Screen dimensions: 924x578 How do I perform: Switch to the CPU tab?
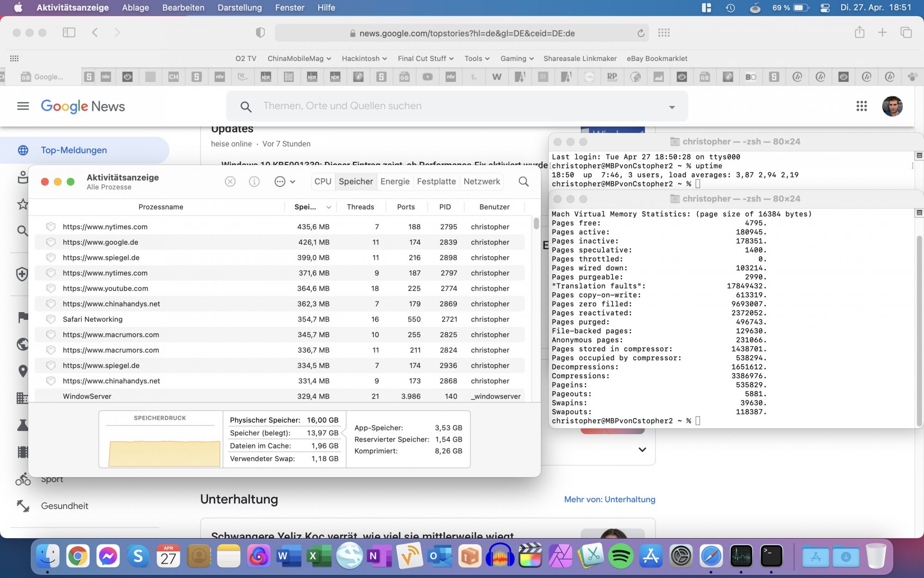[322, 182]
